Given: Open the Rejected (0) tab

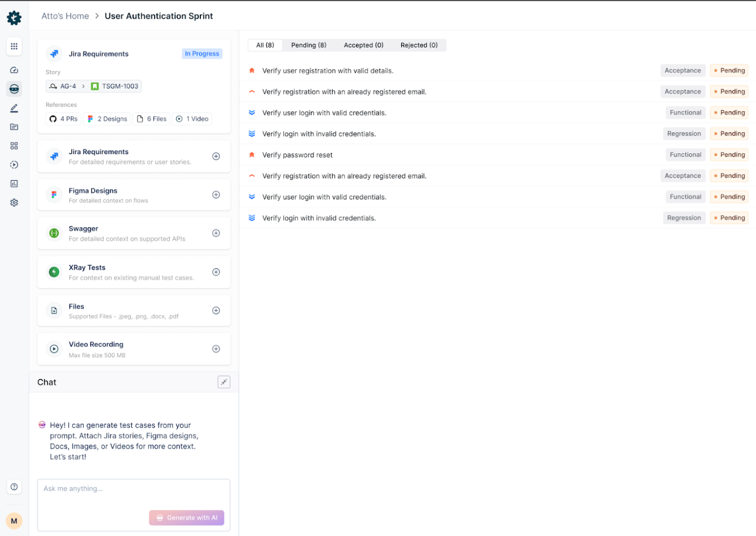Looking at the screenshot, I should click(x=419, y=45).
